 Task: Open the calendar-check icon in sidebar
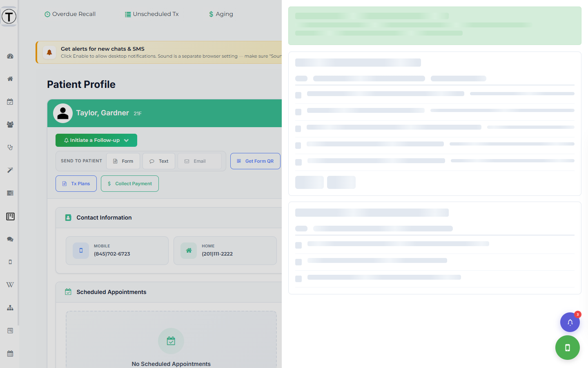[x=10, y=102]
